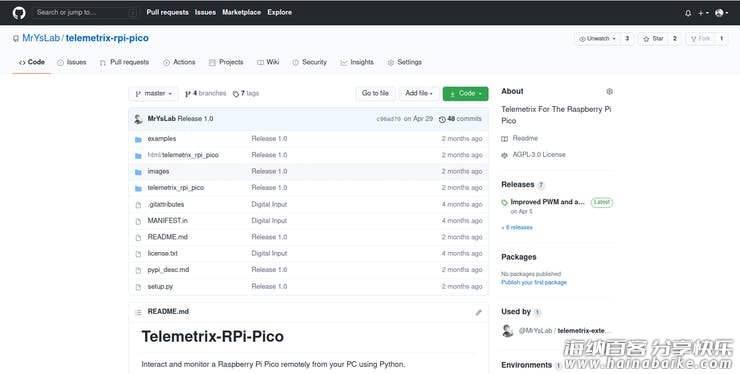Select the Code tab

click(x=32, y=62)
